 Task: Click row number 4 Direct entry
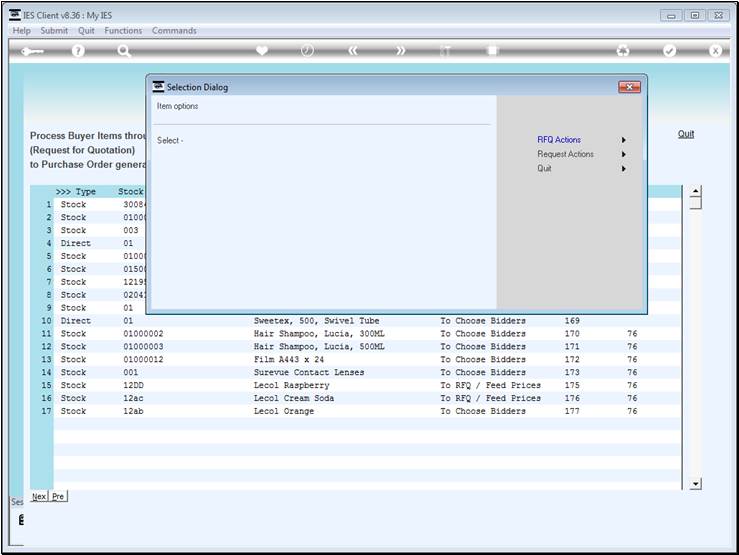49,244
